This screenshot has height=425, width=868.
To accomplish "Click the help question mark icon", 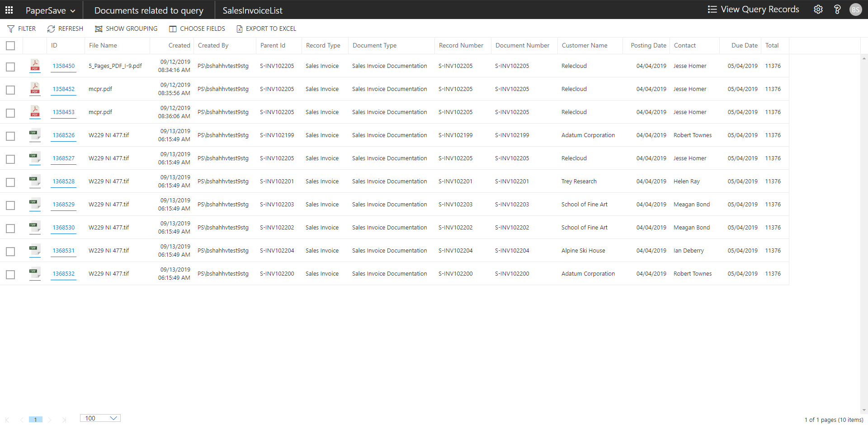I will pos(837,10).
